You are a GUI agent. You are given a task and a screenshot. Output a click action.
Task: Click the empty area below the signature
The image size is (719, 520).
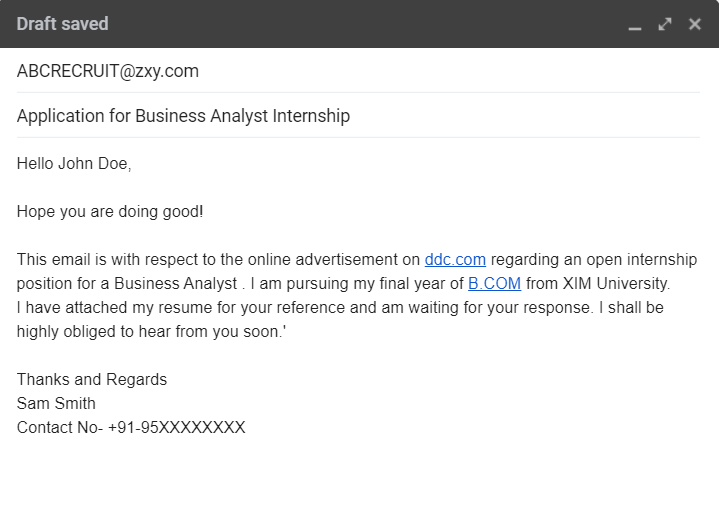(x=358, y=477)
